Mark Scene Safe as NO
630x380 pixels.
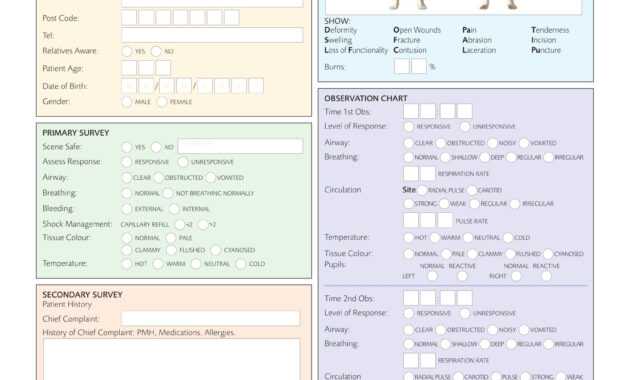pyautogui.click(x=156, y=147)
